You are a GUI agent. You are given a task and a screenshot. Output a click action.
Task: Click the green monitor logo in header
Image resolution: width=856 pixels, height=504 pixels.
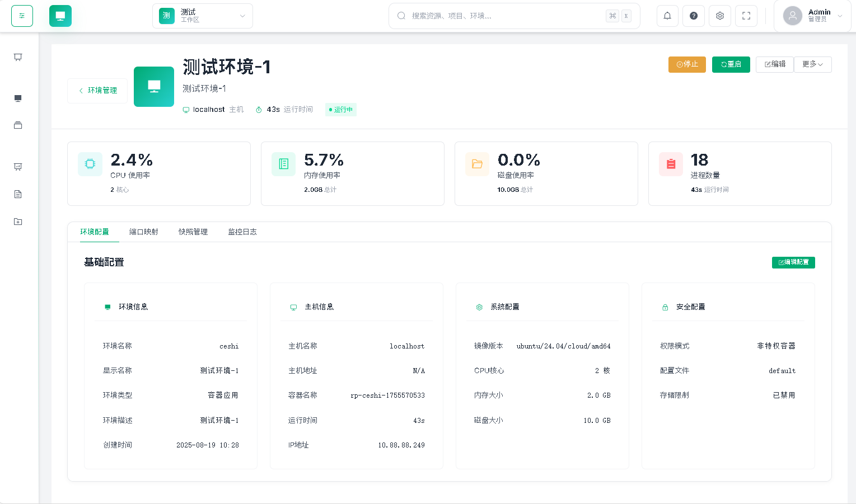click(x=60, y=16)
